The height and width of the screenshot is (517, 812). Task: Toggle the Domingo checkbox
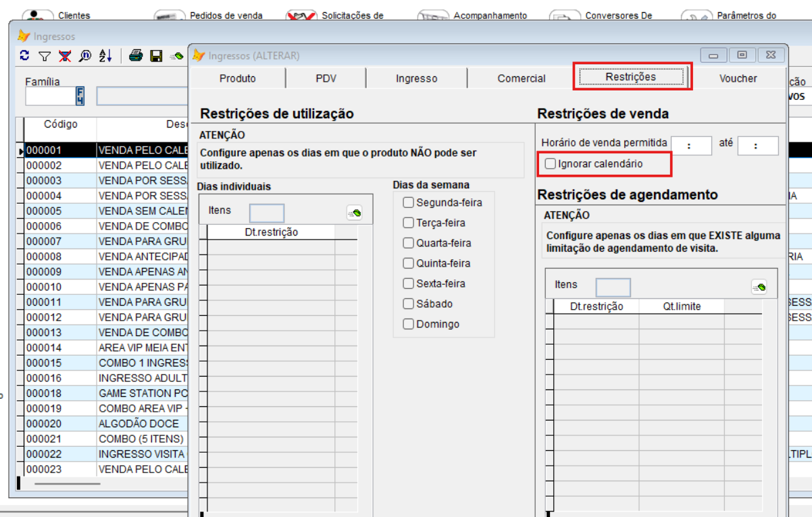(x=408, y=324)
